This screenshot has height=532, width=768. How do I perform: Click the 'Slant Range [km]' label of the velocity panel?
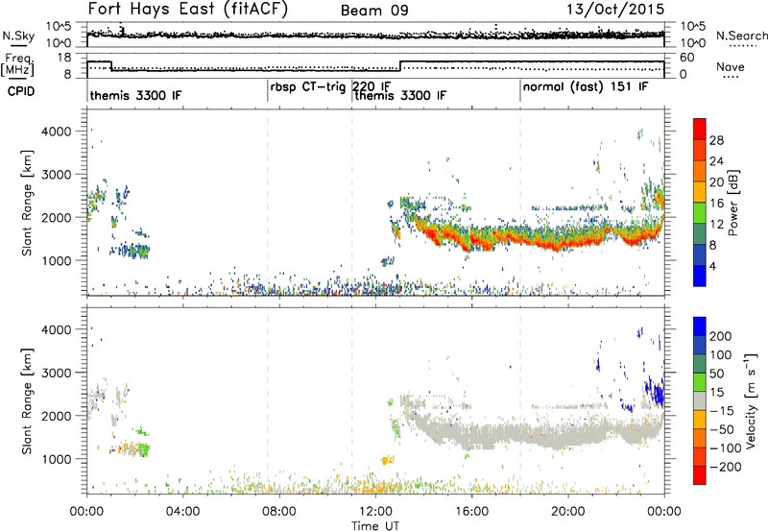[x=27, y=400]
